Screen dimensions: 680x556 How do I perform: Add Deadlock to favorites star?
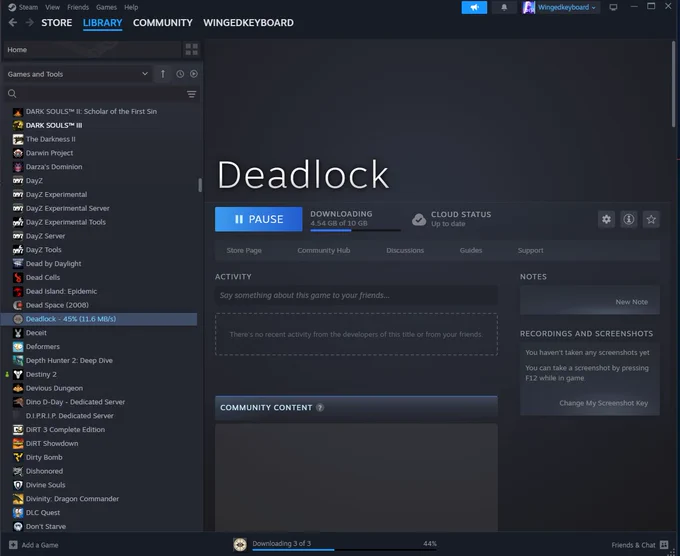(x=651, y=219)
